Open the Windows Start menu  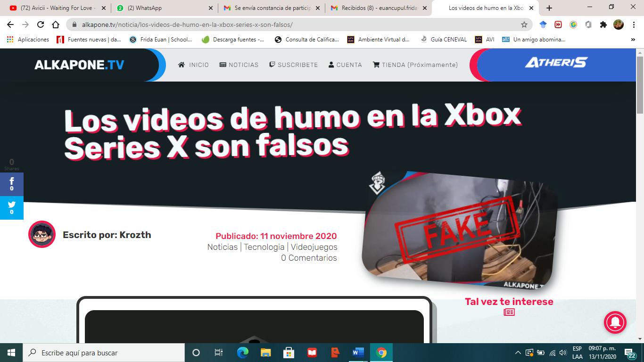click(11, 353)
